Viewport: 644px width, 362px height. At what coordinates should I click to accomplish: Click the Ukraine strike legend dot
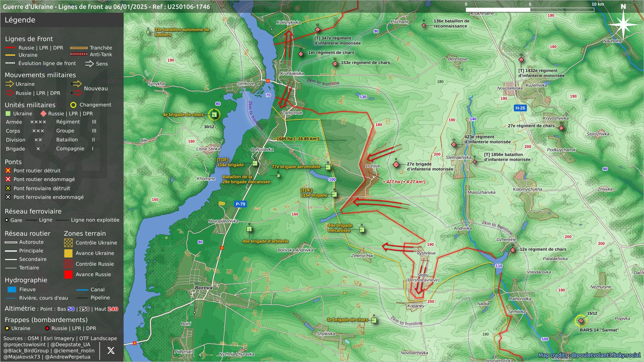[x=7, y=328]
